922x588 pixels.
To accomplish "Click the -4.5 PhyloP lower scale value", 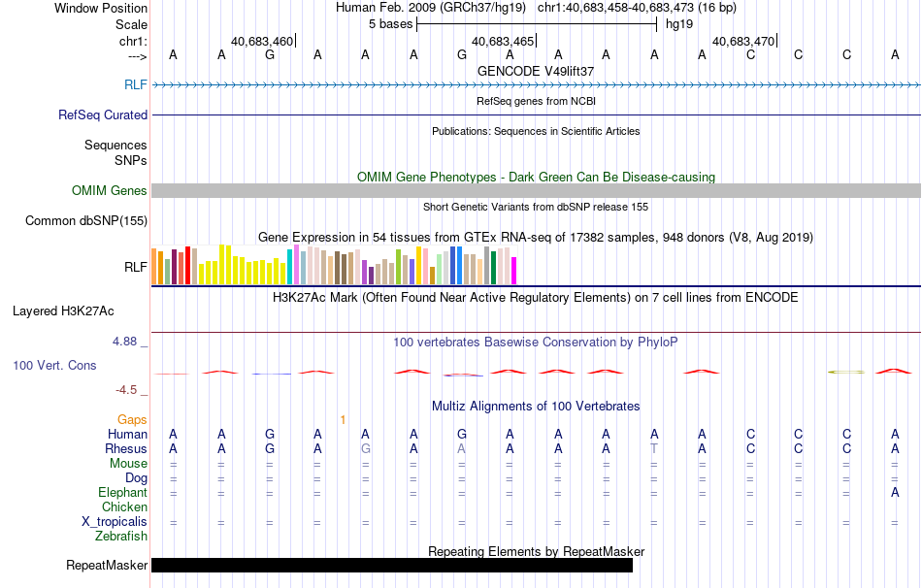I will [126, 390].
